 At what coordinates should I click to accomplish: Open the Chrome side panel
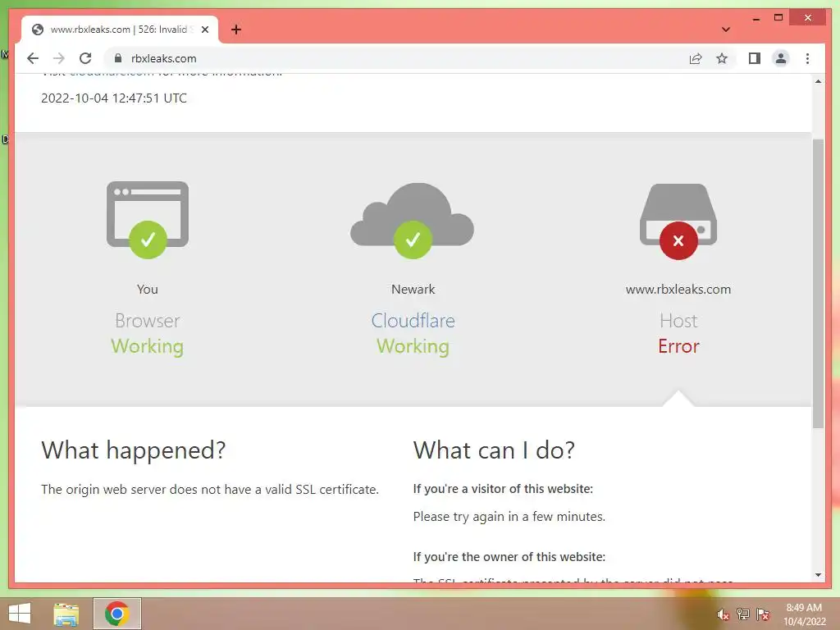pos(755,58)
